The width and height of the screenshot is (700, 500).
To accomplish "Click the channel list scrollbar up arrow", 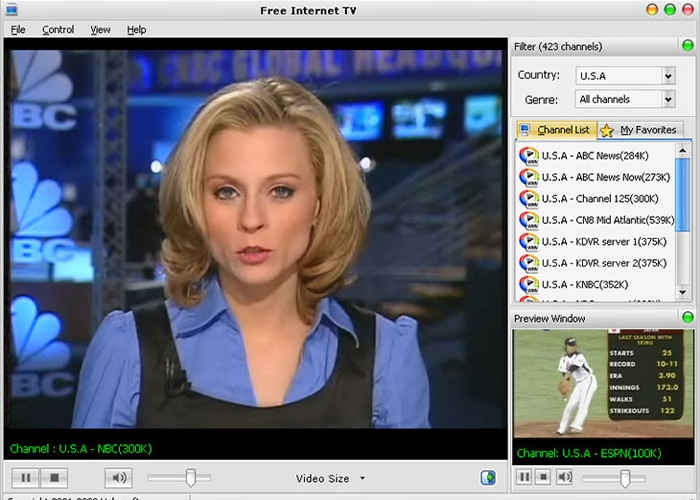I will 683,151.
